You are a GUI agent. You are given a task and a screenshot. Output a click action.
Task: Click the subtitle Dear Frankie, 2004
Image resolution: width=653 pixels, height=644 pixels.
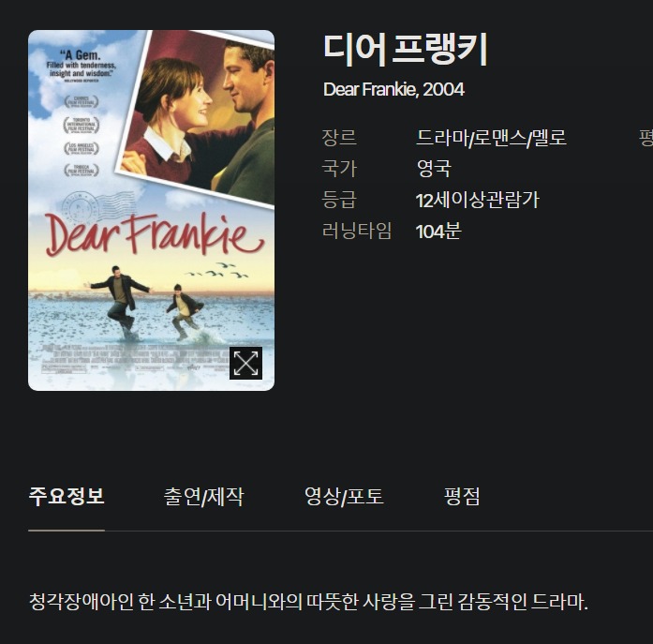393,90
